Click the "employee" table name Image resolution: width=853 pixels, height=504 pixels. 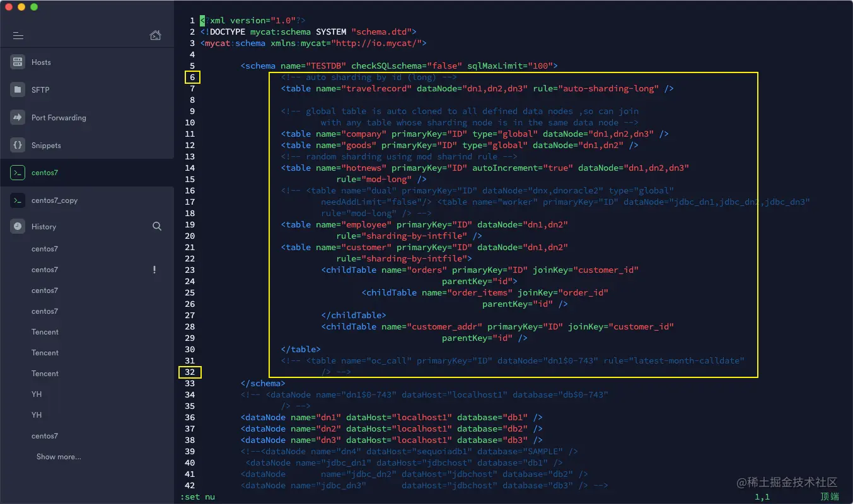click(366, 224)
